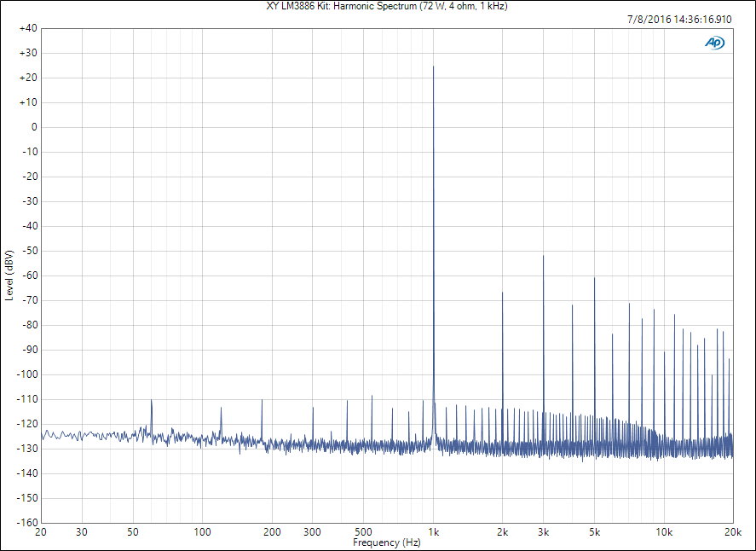The image size is (756, 551).
Task: Click the -90 level axis value
Action: (30, 350)
